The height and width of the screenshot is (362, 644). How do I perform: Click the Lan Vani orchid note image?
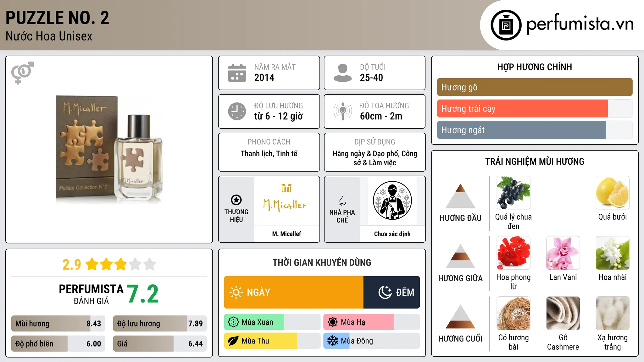(x=563, y=253)
